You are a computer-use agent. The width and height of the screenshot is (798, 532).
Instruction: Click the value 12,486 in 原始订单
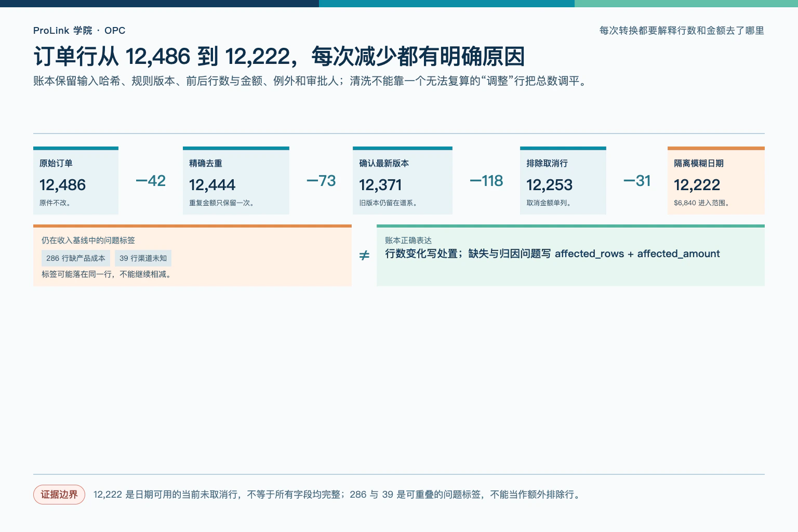(63, 185)
